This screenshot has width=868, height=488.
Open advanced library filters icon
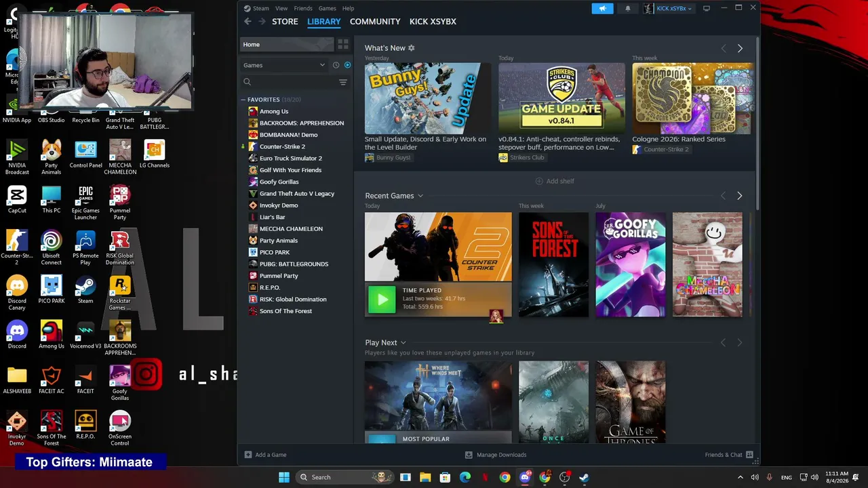tap(343, 82)
